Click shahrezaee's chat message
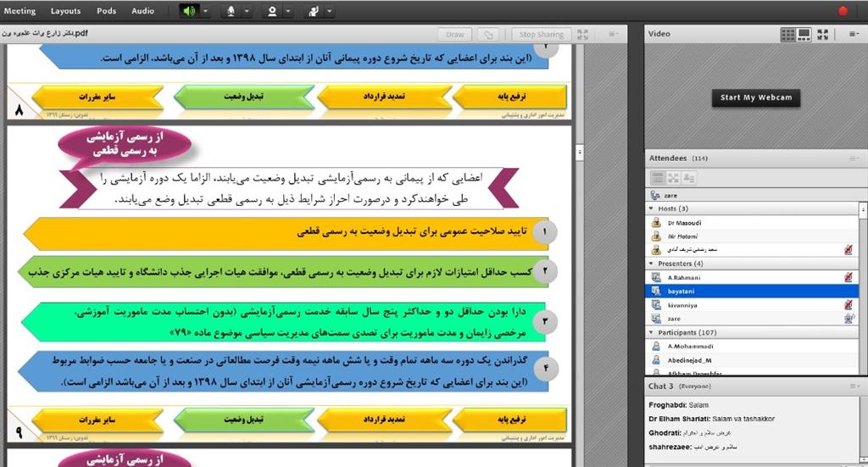This screenshot has width=868, height=467. tap(693, 447)
